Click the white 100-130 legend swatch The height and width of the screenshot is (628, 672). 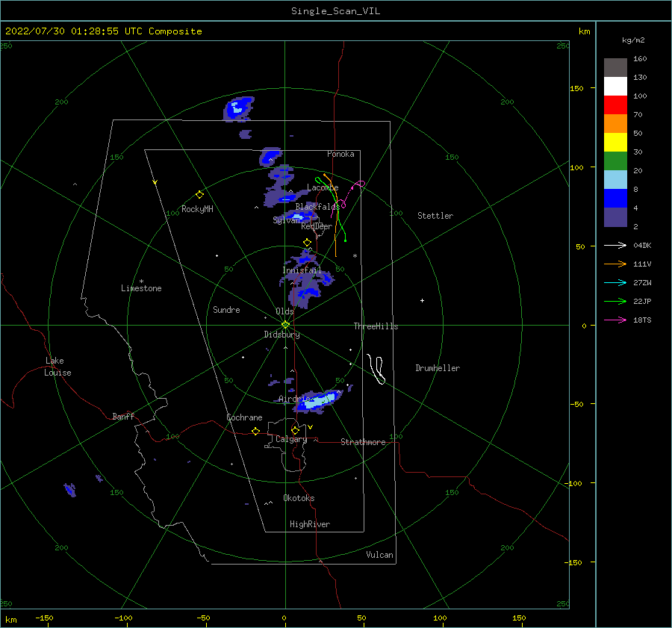point(615,86)
